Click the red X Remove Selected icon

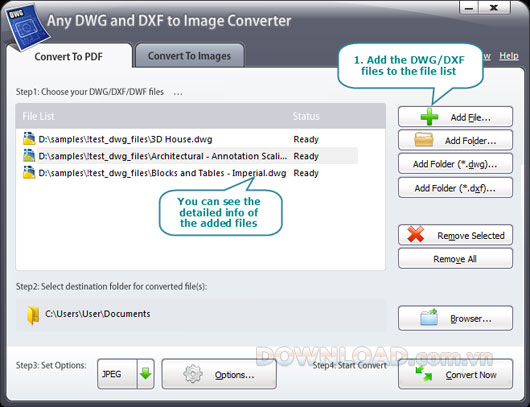click(416, 234)
